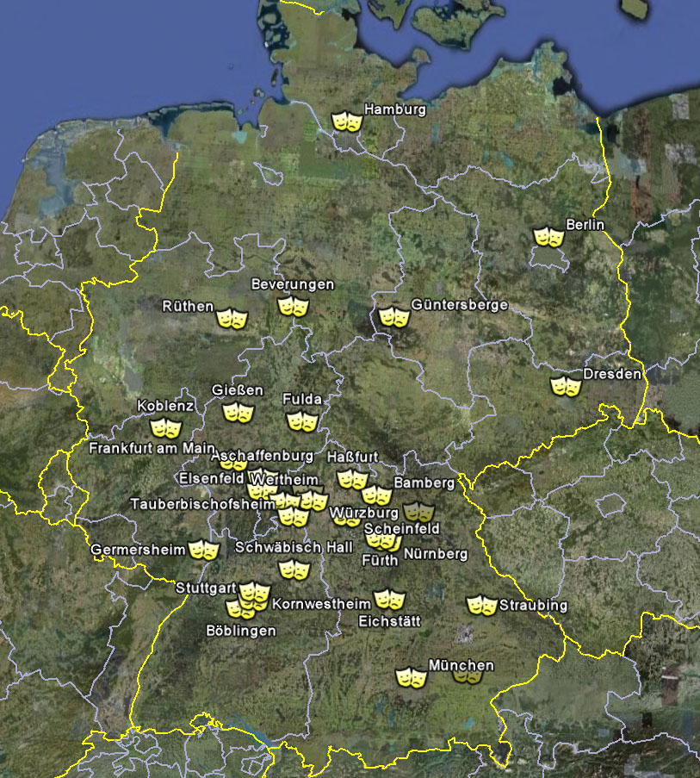The width and height of the screenshot is (700, 778).
Task: Click the Frankfurt am Main label
Action: click(x=152, y=448)
